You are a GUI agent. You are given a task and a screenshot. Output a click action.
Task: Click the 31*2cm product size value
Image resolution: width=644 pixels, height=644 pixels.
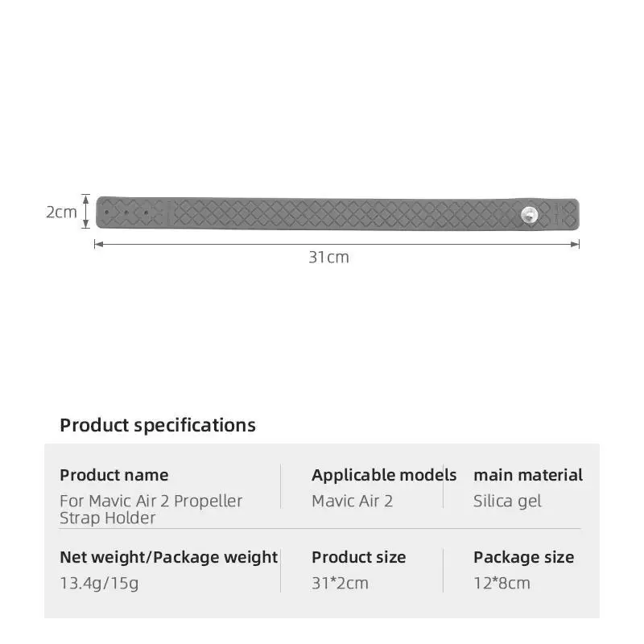pos(340,583)
